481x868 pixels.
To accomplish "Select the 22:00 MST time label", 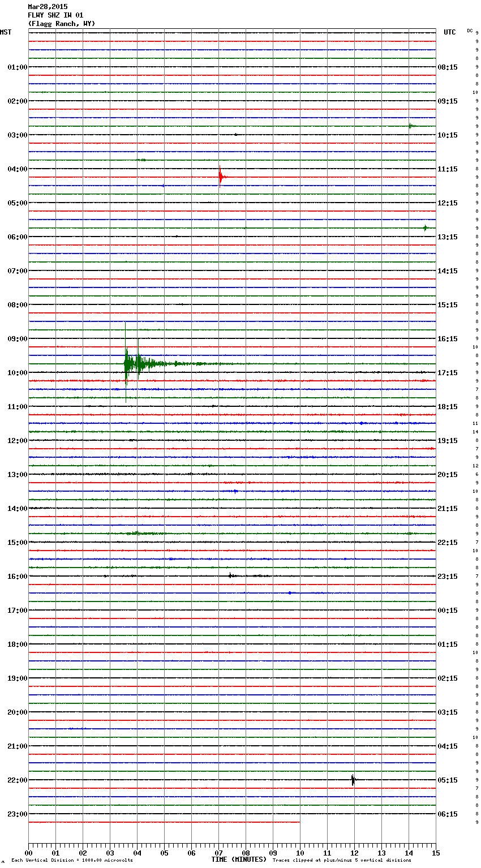I will point(18,780).
